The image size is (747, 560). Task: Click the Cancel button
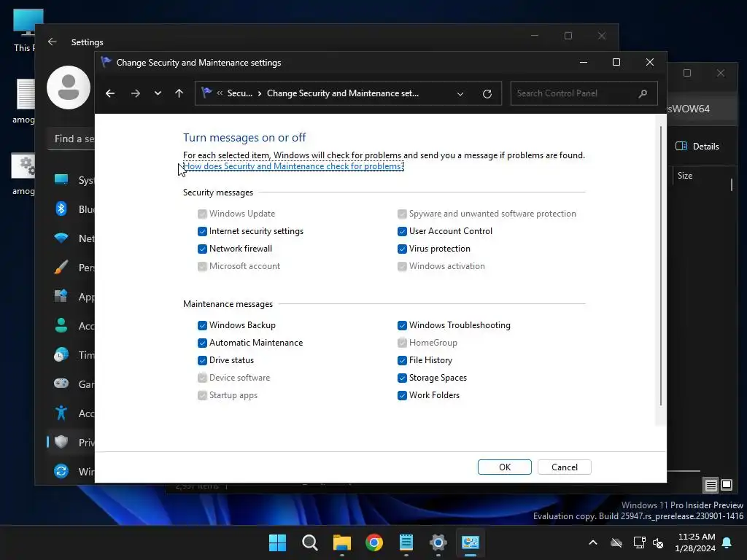[565, 467]
